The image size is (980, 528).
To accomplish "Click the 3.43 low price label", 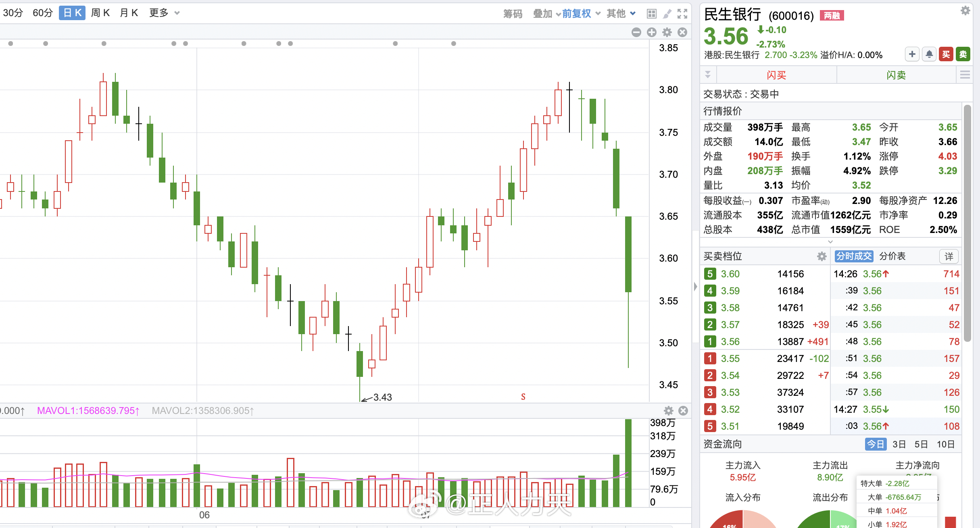I will pos(383,397).
